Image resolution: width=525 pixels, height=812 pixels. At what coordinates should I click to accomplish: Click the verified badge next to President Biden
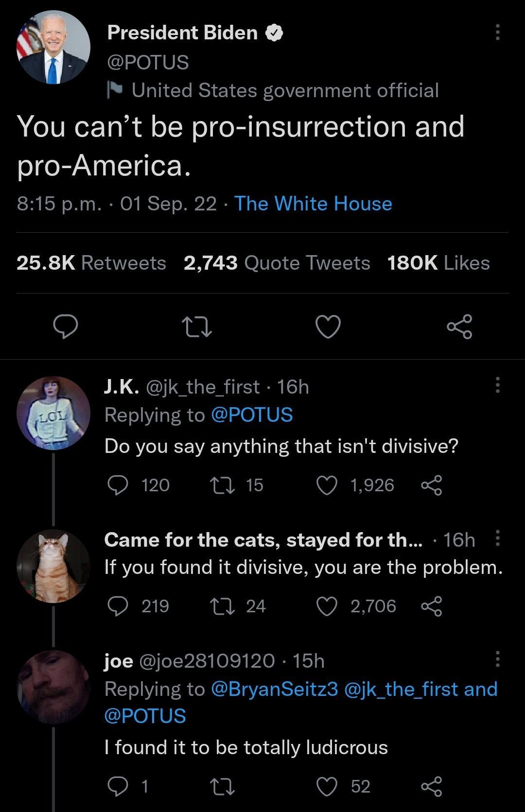point(274,33)
